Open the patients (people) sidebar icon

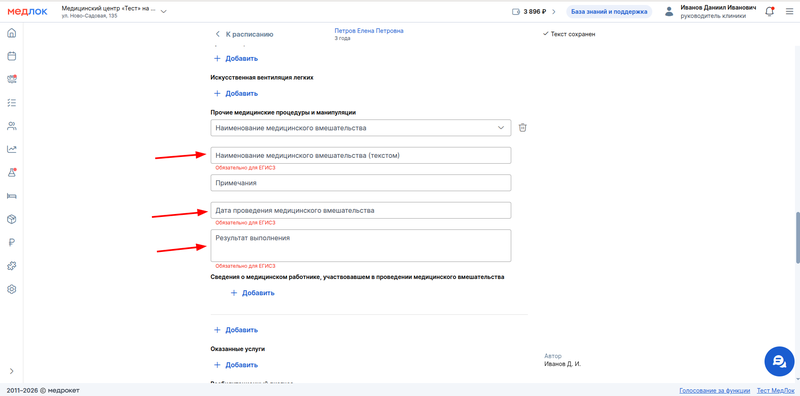pyautogui.click(x=11, y=126)
